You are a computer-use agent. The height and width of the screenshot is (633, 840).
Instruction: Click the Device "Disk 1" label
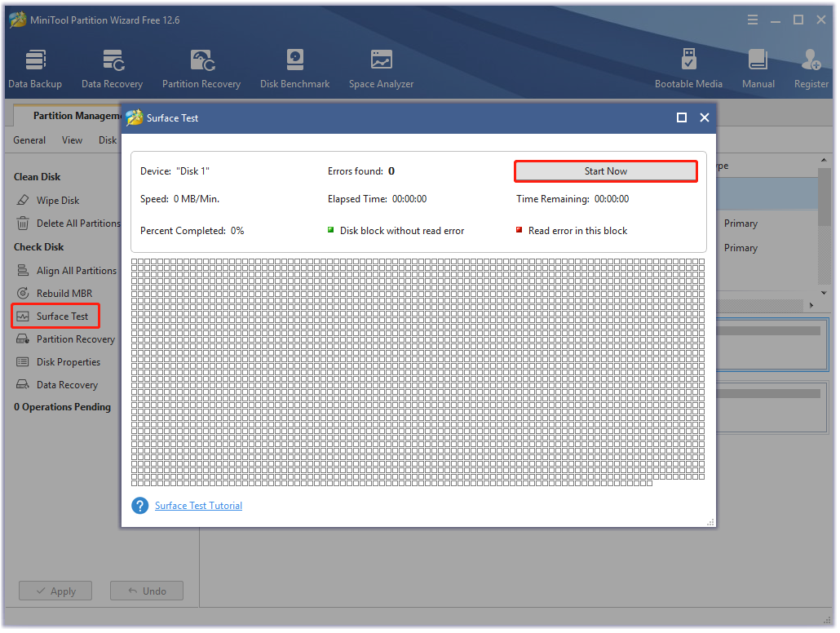[x=175, y=171]
